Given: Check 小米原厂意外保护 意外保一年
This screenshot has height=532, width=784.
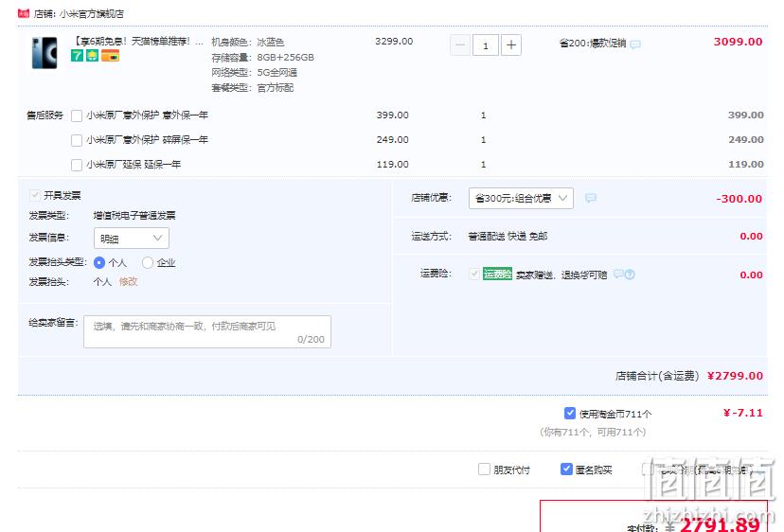Looking at the screenshot, I should (x=77, y=116).
